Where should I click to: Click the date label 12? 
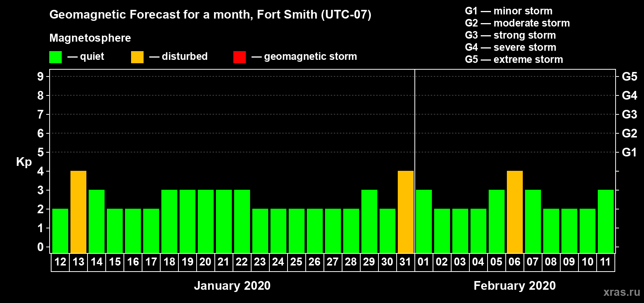point(60,262)
